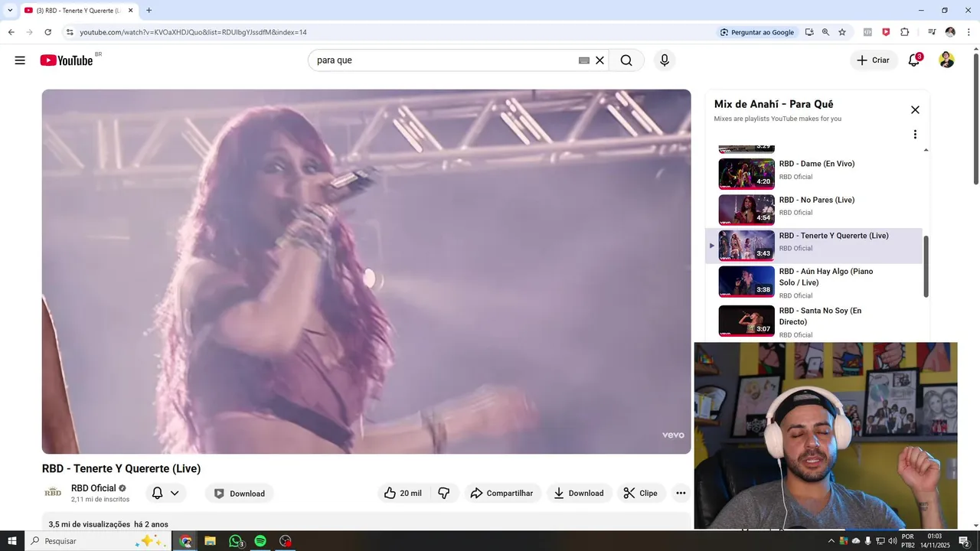Open the RBD channel avatar

pyautogui.click(x=53, y=493)
